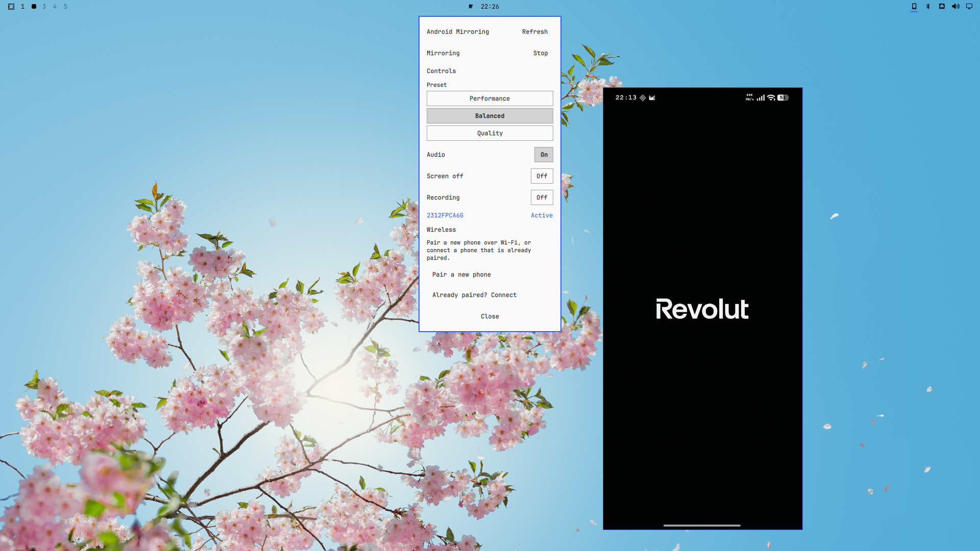Stop the mirroring session
The height and width of the screenshot is (551, 980).
tap(541, 53)
